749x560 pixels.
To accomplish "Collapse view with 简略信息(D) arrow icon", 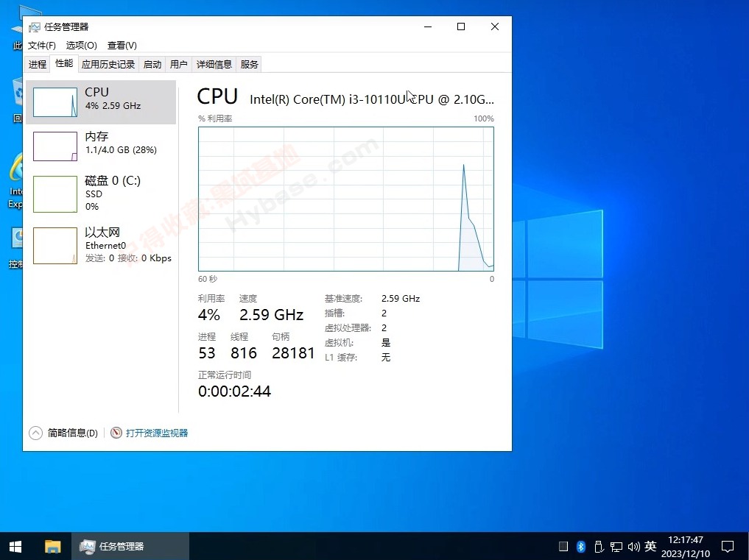I will pyautogui.click(x=36, y=433).
